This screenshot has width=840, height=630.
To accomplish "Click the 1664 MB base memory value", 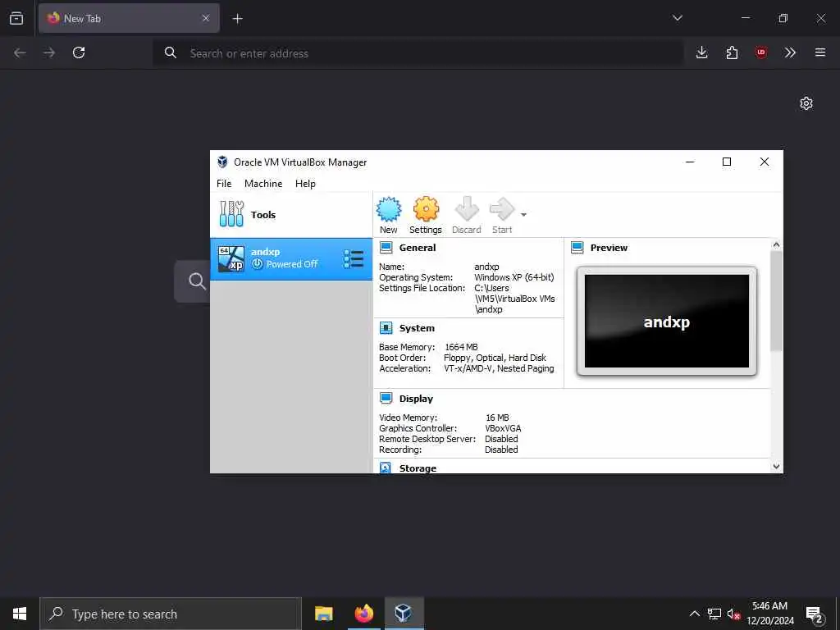I will pyautogui.click(x=461, y=347).
